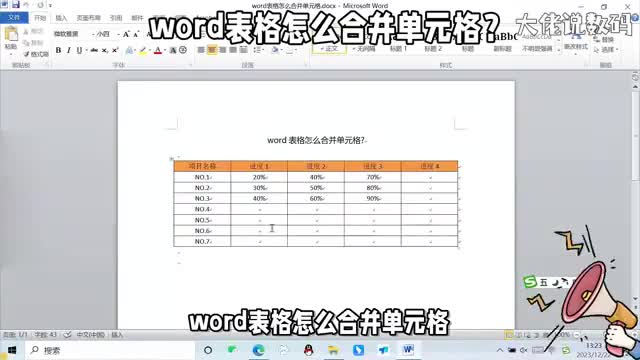Switch to the References (引用) tab
640x360 pixels.
(x=116, y=18)
